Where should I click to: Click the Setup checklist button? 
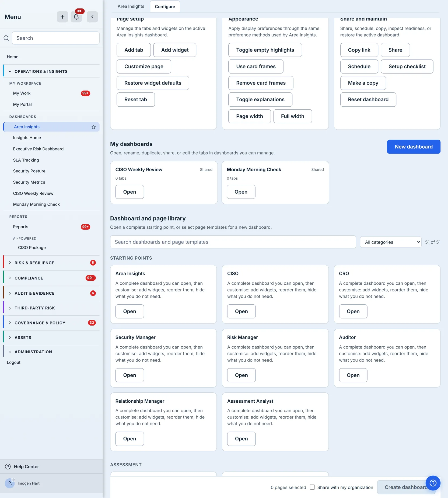point(407,67)
